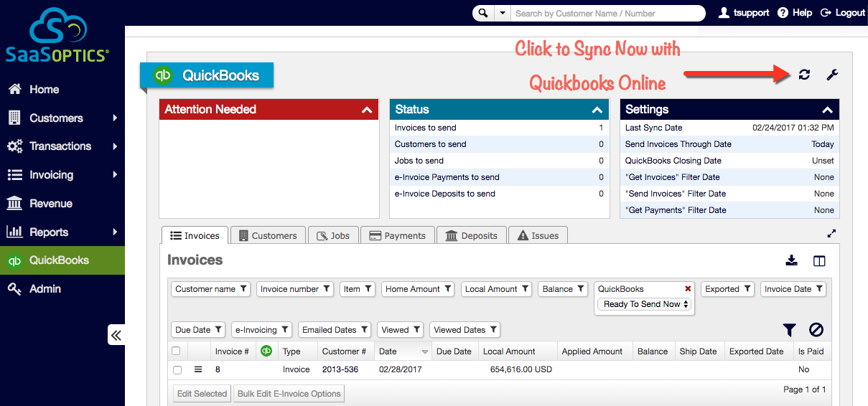Click the download invoices icon
This screenshot has height=406, width=868.
click(792, 261)
